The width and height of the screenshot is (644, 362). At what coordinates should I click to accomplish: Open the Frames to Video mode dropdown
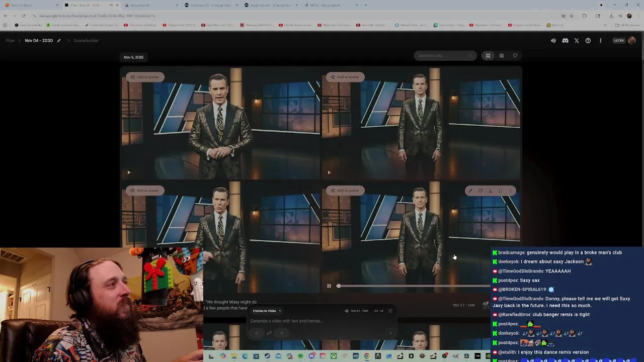click(x=267, y=311)
